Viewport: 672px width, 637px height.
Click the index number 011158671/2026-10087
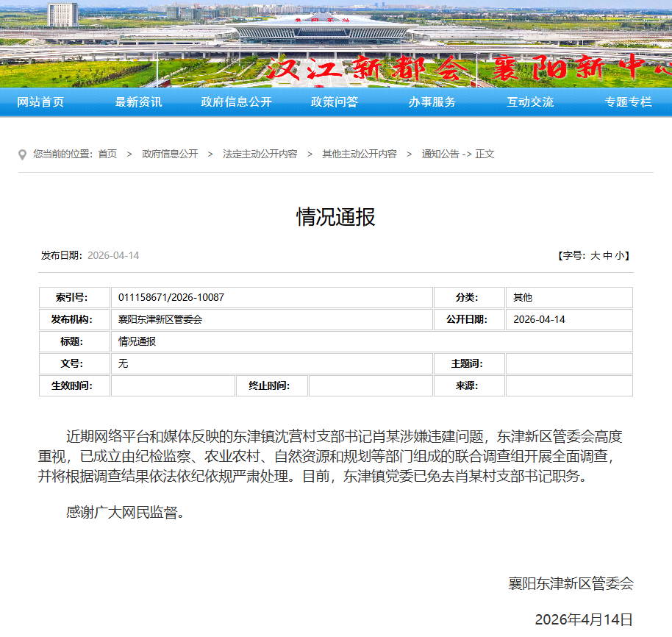click(x=171, y=297)
